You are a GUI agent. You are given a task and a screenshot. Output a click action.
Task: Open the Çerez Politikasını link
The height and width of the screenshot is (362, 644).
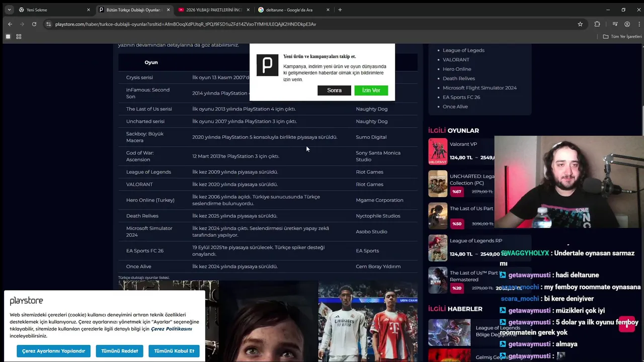(171, 329)
